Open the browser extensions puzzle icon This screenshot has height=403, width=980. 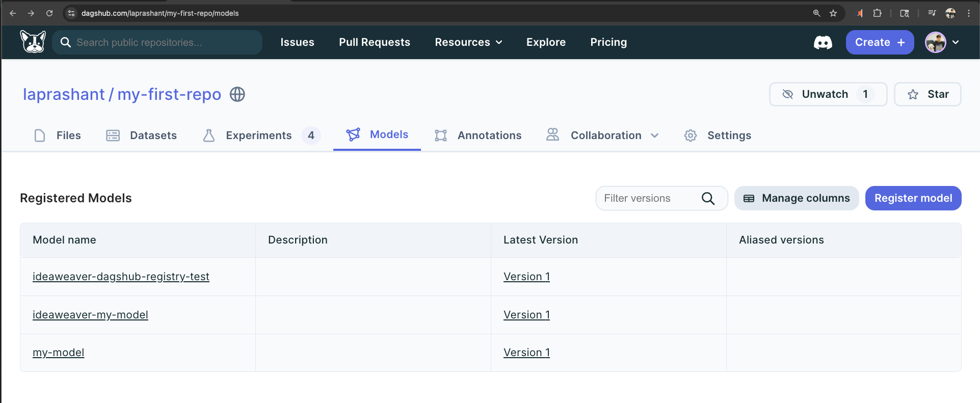(877, 13)
